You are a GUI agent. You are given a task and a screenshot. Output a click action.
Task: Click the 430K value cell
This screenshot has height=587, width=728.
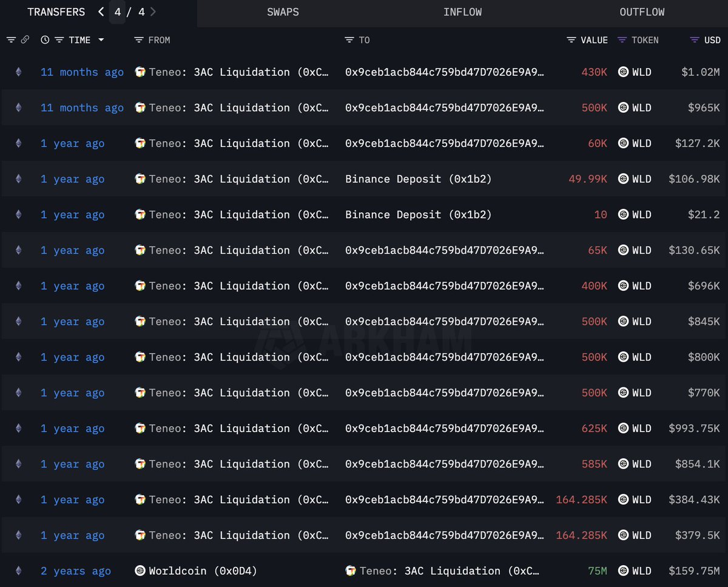(x=595, y=72)
